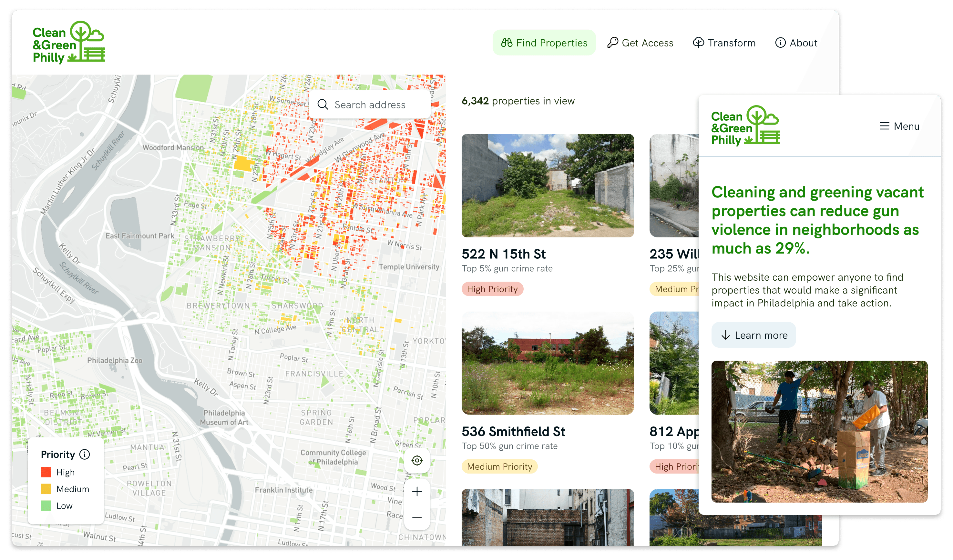The image size is (953, 560).
Task: Click the High Priority tag under 522 N 15th St
Action: (492, 289)
